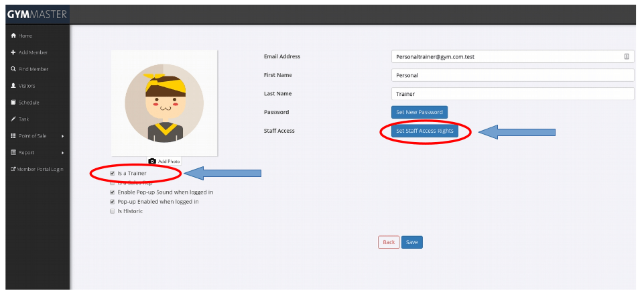The width and height of the screenshot is (644, 295).
Task: Open the Home sidebar item
Action: [x=25, y=36]
